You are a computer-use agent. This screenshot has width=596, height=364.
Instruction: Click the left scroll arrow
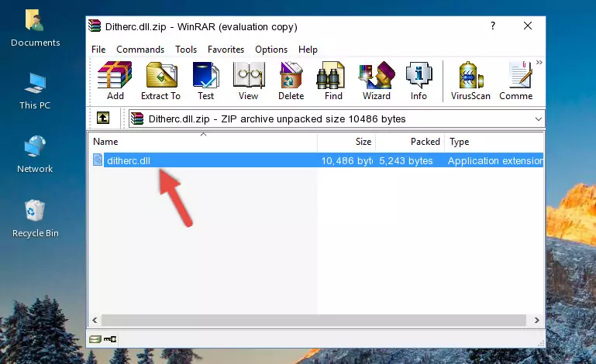(95, 321)
